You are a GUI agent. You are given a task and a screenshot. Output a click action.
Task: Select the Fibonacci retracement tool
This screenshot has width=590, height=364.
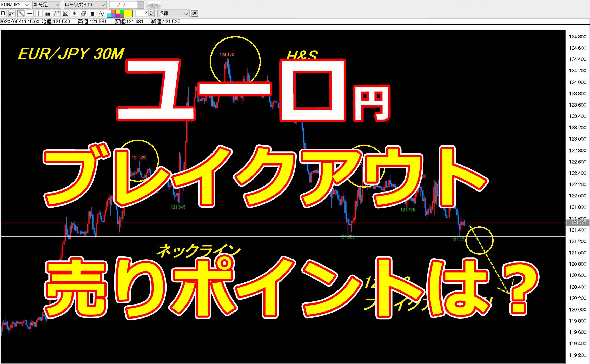(x=57, y=13)
